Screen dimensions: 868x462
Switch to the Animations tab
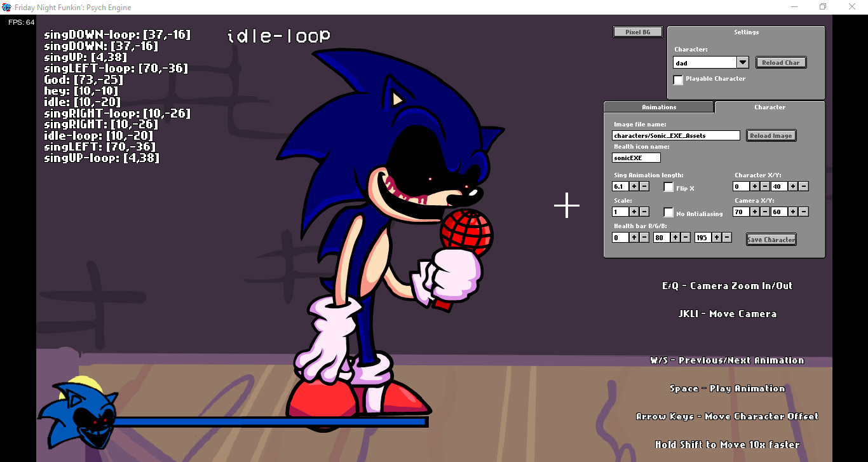(659, 107)
